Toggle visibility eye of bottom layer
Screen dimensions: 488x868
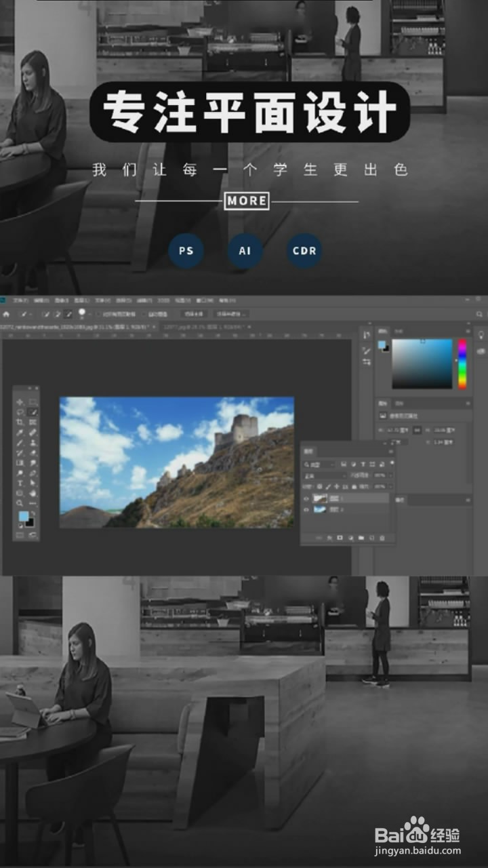pyautogui.click(x=306, y=510)
